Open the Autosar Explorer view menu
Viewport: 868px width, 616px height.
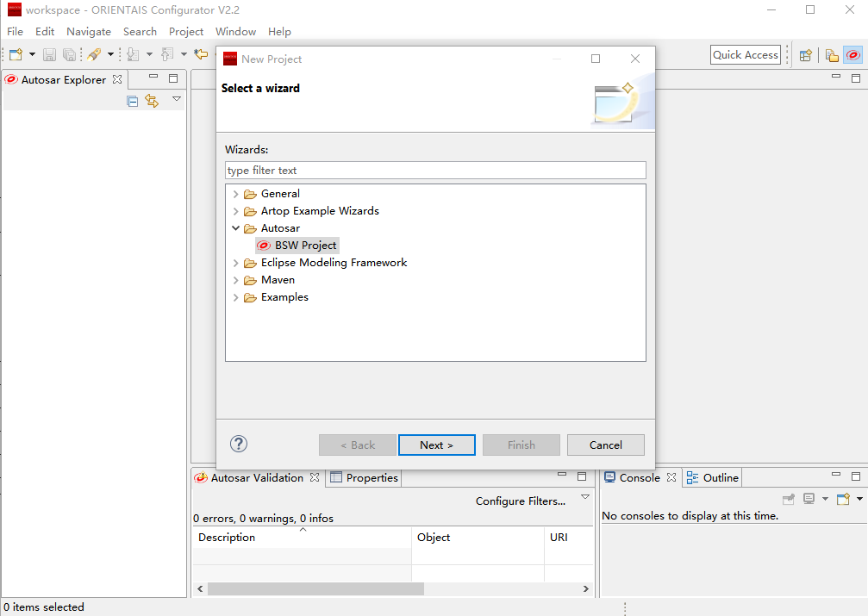[x=177, y=99]
